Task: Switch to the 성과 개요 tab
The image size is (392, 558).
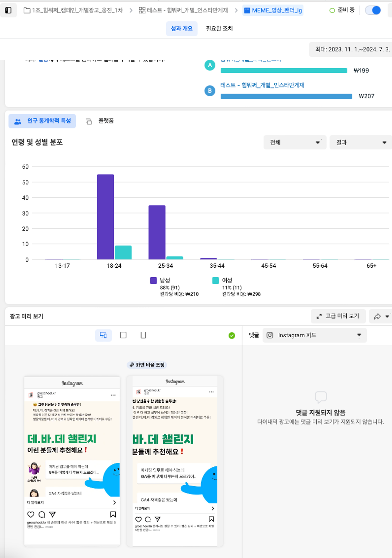Action: click(182, 29)
